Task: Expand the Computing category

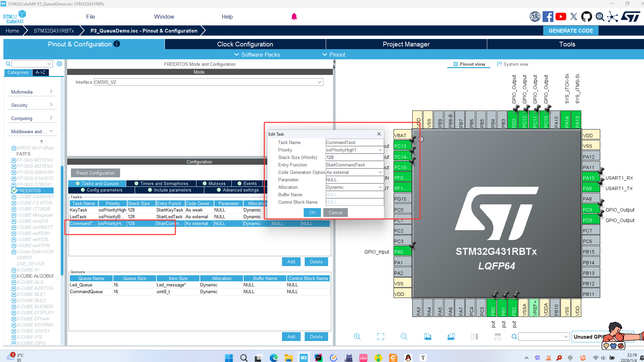Action: pyautogui.click(x=32, y=118)
